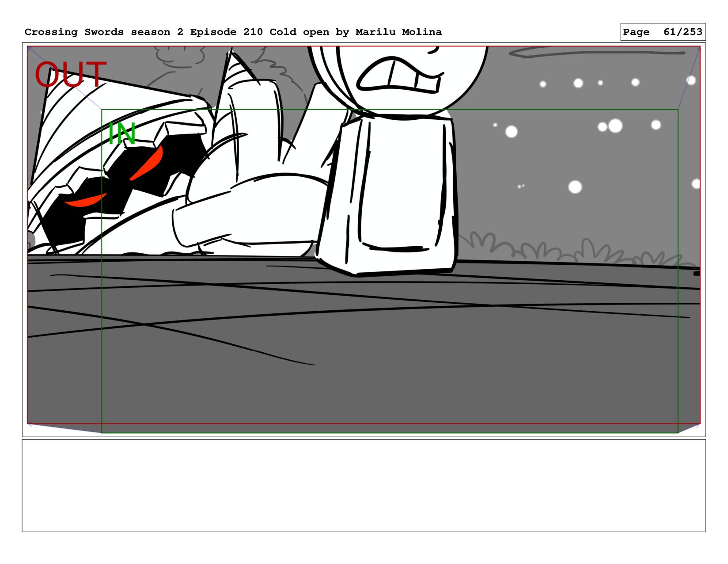Click the storyboard panel drawing

coord(364,240)
